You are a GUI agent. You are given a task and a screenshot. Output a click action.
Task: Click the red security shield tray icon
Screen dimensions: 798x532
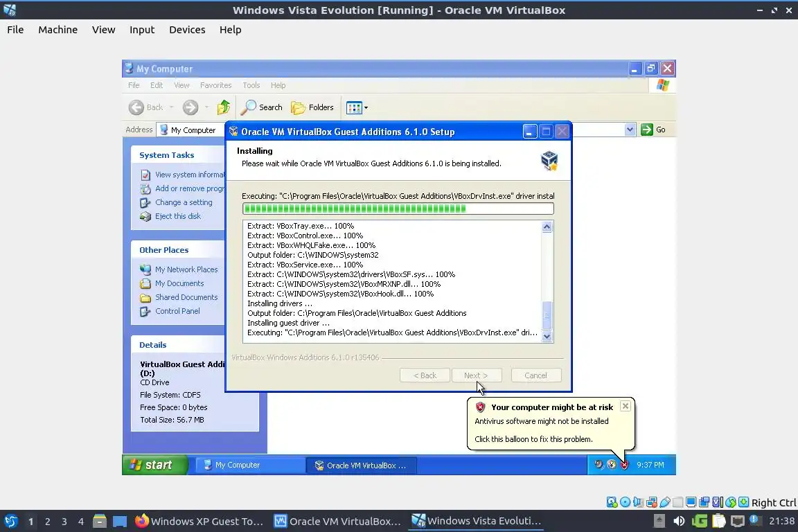[x=624, y=465]
